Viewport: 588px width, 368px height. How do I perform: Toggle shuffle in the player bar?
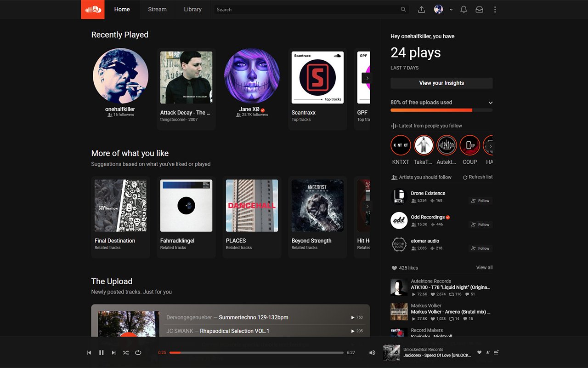[x=125, y=353]
